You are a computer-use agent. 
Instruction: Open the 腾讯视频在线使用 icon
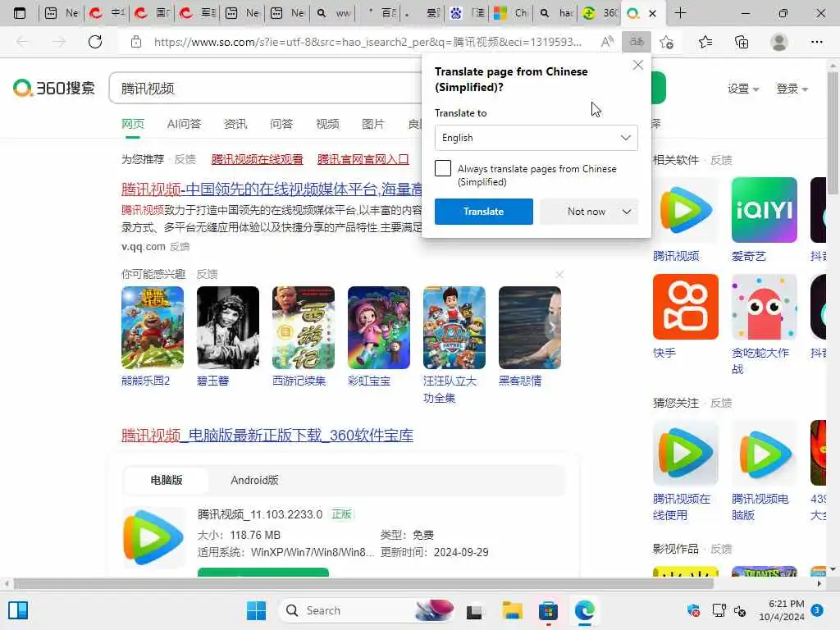(685, 453)
